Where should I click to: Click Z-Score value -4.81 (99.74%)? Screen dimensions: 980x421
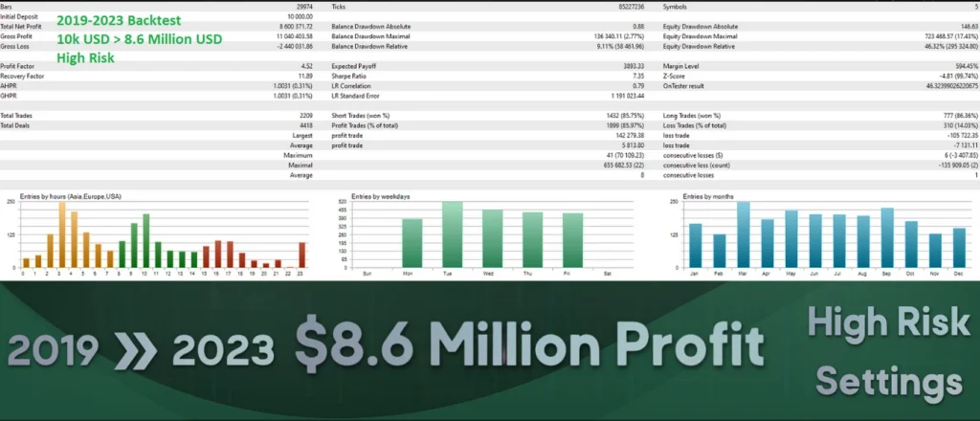[959, 77]
